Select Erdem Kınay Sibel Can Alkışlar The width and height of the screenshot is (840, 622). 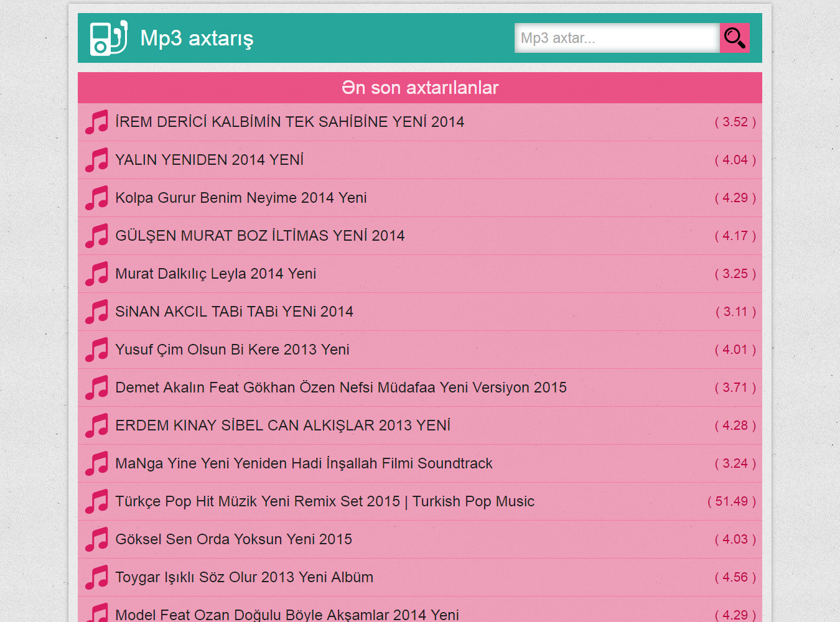[x=282, y=425]
